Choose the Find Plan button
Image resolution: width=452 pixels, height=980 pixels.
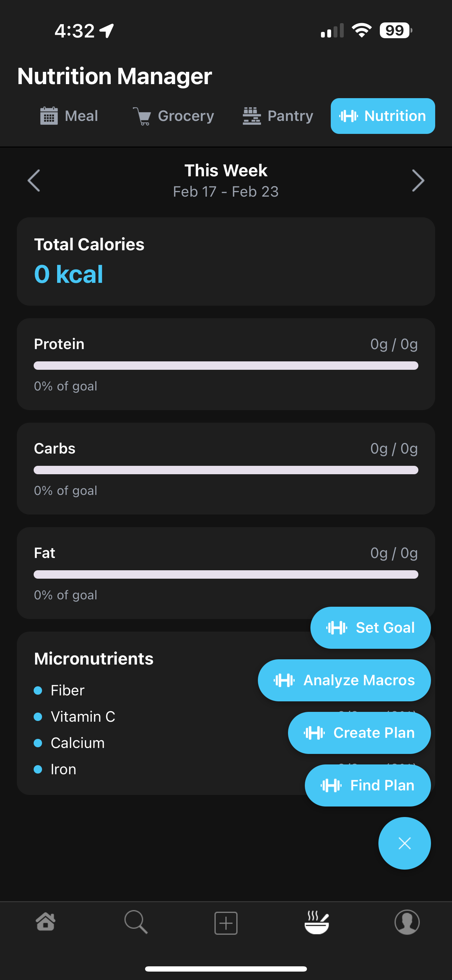(x=368, y=785)
